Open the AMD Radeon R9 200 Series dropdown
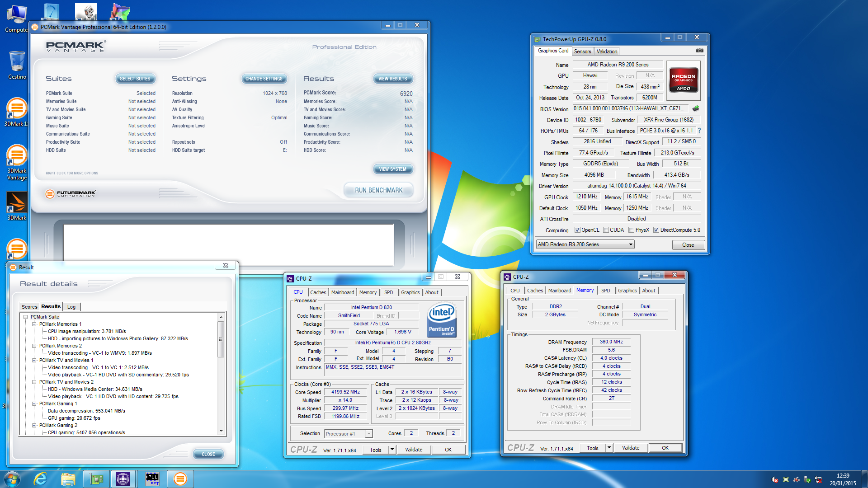 (x=585, y=244)
